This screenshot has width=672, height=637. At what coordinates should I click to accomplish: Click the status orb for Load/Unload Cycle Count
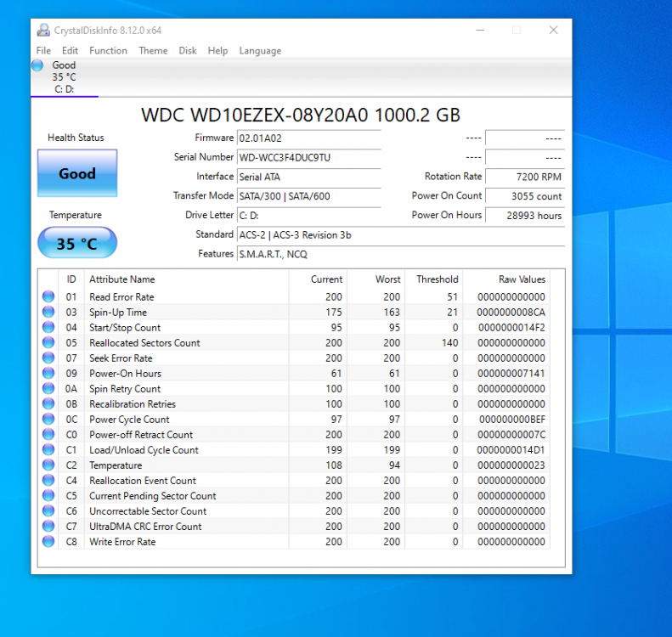[x=48, y=450]
